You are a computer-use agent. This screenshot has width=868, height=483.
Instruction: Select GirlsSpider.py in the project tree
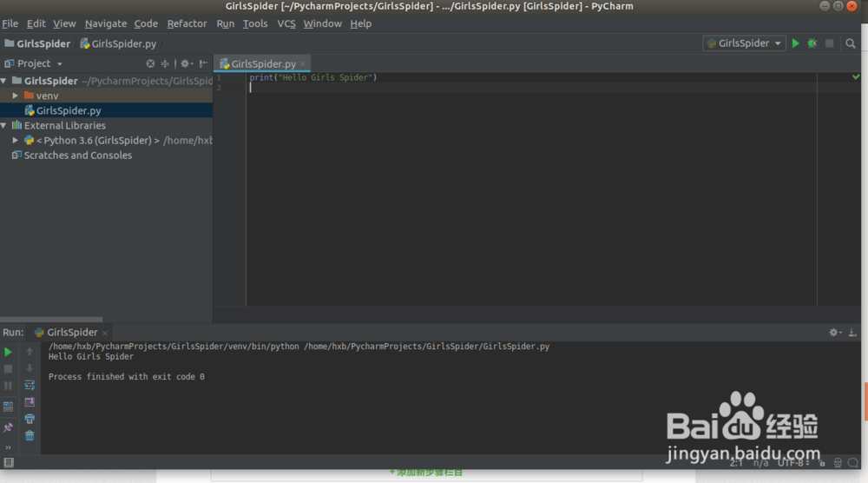(x=106, y=110)
